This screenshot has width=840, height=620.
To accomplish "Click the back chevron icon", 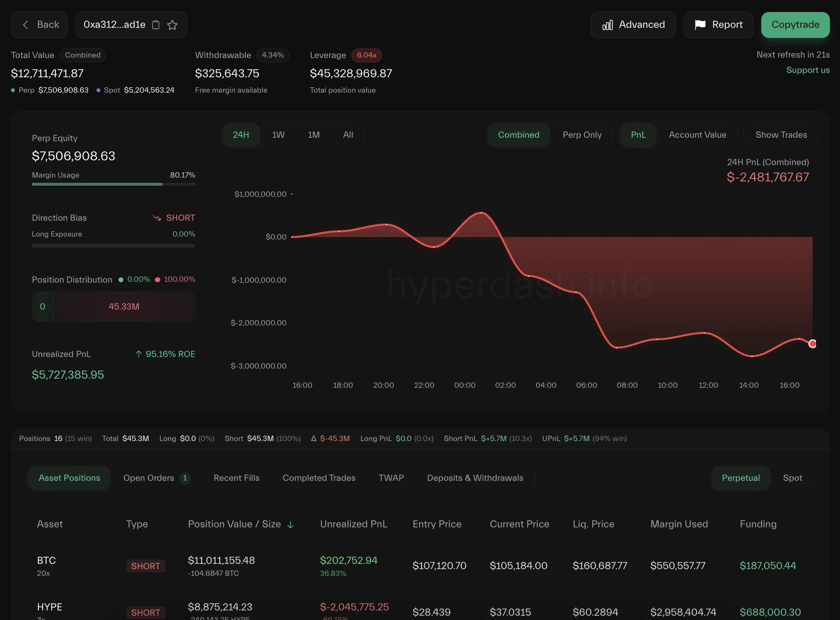I will tap(25, 24).
